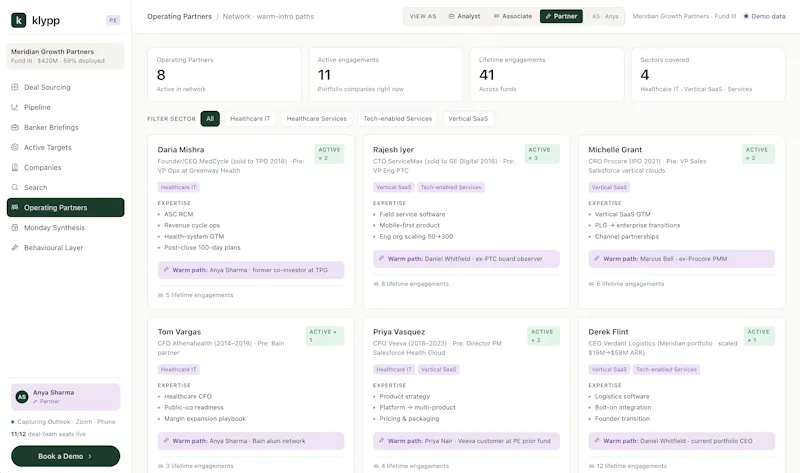The width and height of the screenshot is (800, 473).
Task: Click the Deal Sourcing sidebar icon
Action: (15, 87)
